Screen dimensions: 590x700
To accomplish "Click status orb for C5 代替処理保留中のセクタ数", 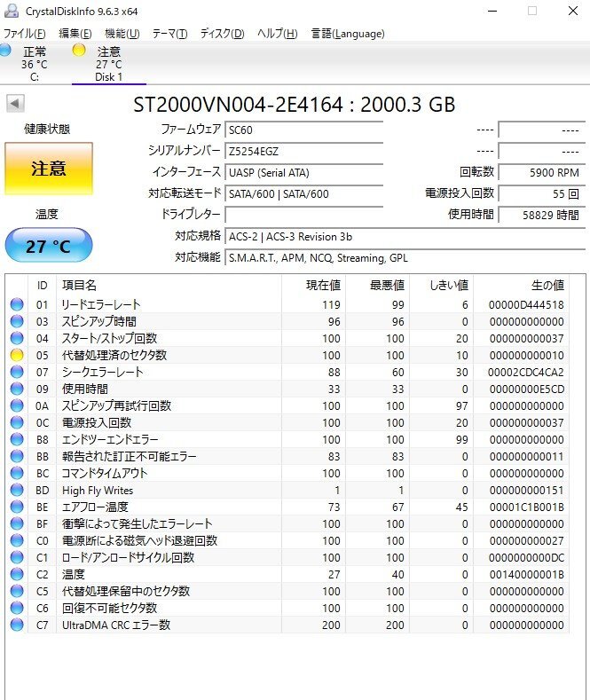I will point(17,591).
